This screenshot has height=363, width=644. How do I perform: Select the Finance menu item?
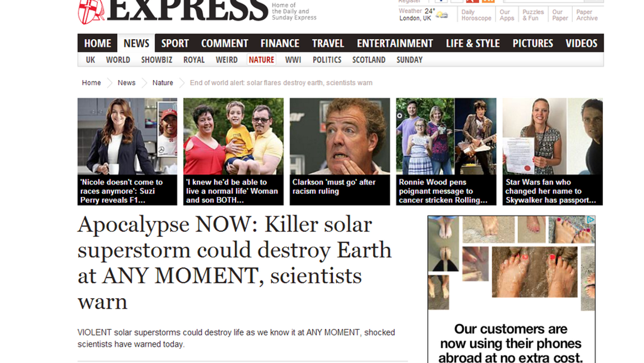point(280,43)
